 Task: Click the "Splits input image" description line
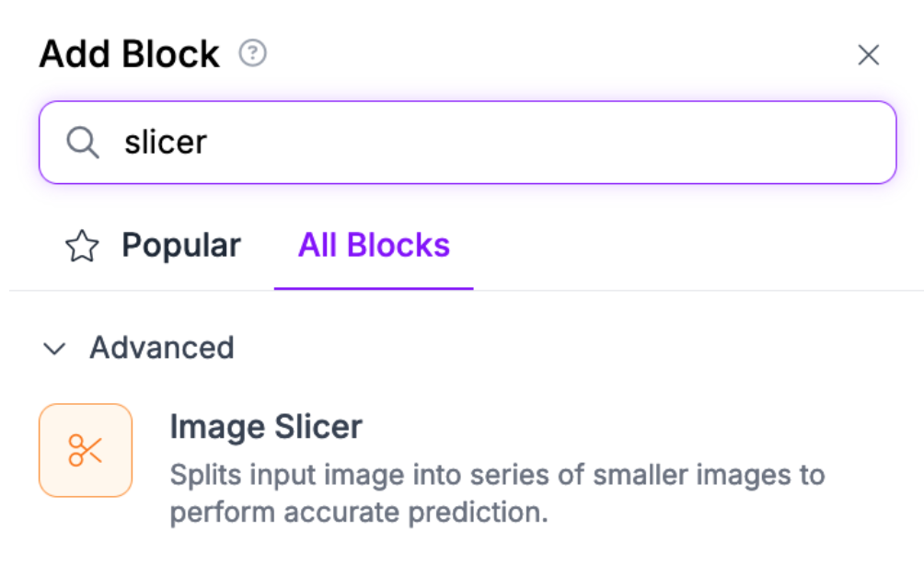coord(497,476)
